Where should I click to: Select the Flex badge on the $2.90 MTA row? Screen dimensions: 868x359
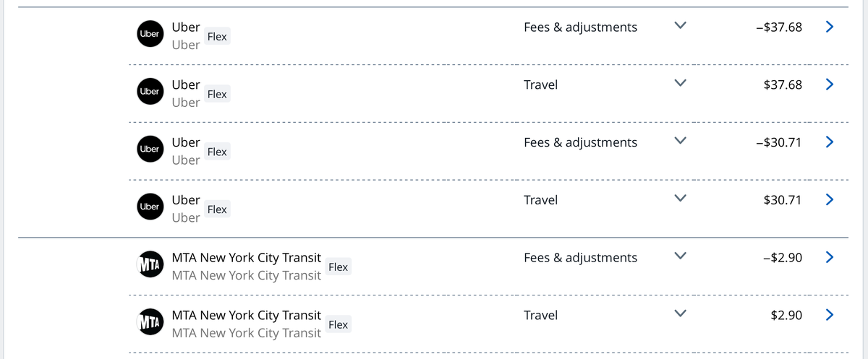coord(338,324)
